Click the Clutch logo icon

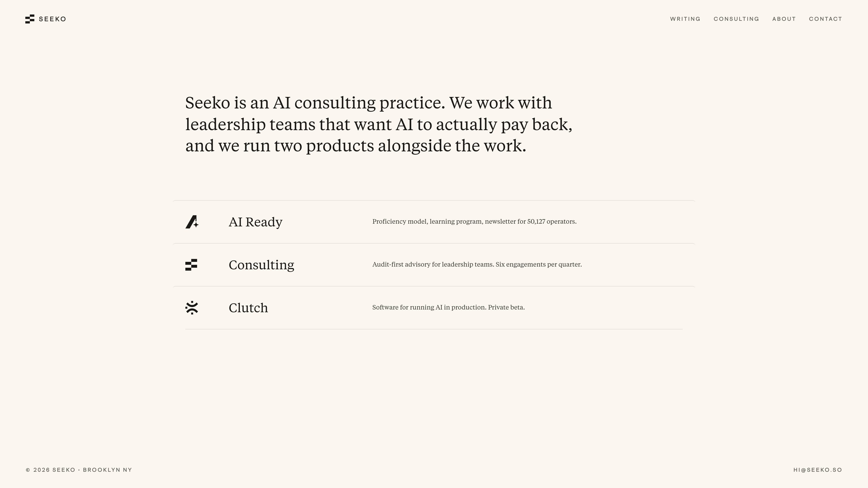(x=192, y=308)
